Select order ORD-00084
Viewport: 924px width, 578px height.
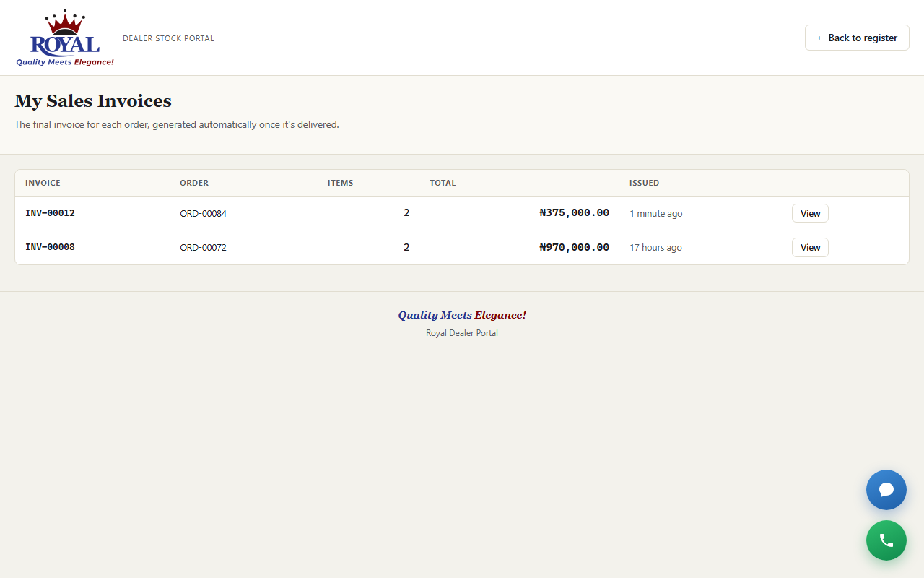coord(203,214)
